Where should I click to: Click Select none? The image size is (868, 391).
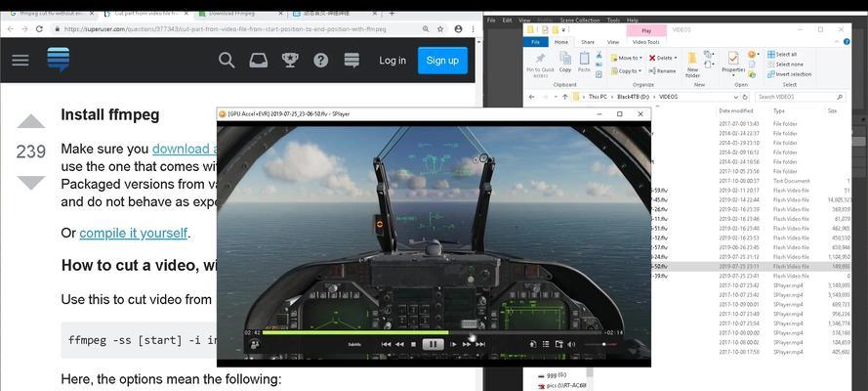point(785,65)
